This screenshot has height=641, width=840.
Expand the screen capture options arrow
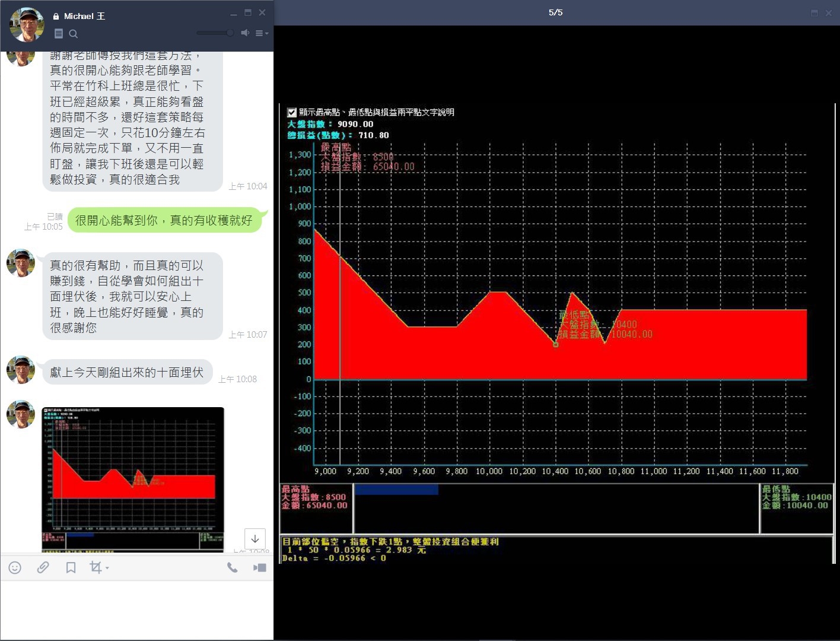click(x=107, y=568)
